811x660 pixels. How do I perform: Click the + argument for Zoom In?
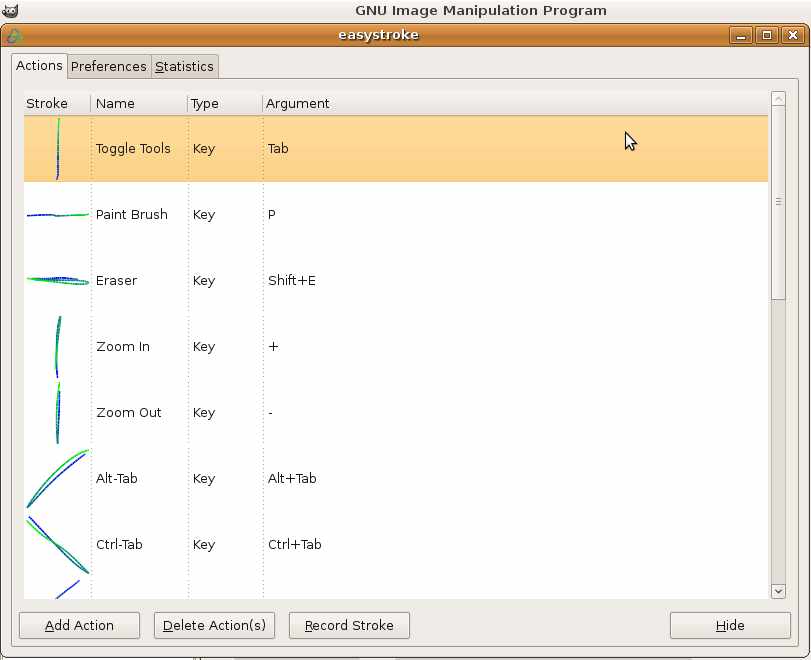pos(273,347)
